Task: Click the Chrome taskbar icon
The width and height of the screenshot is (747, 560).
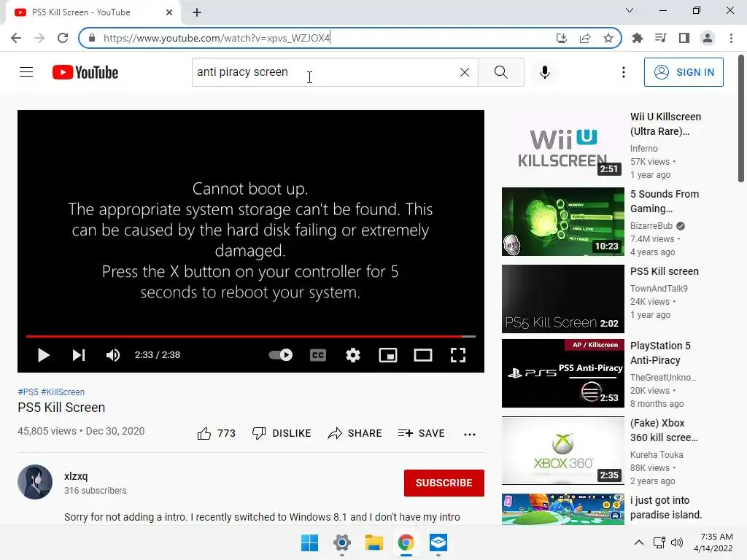Action: [406, 542]
